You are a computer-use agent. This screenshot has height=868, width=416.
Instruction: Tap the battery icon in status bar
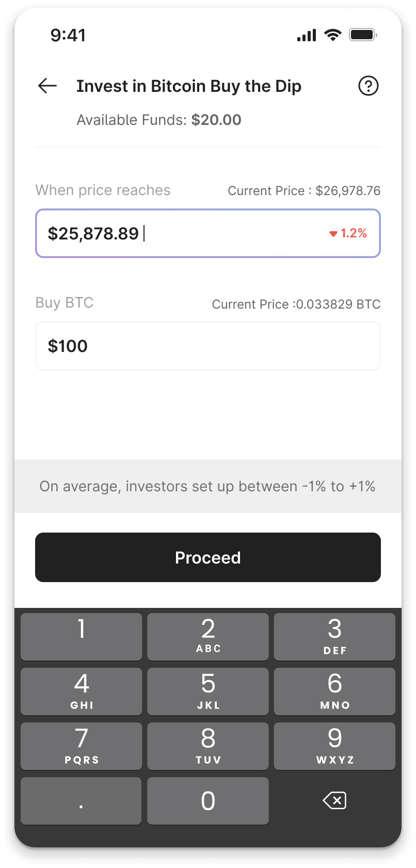point(363,35)
